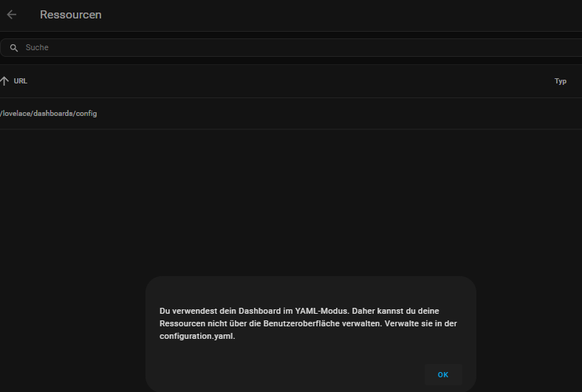This screenshot has width=582, height=392.
Task: Click the word Du starting the dialog message
Action: click(165, 311)
